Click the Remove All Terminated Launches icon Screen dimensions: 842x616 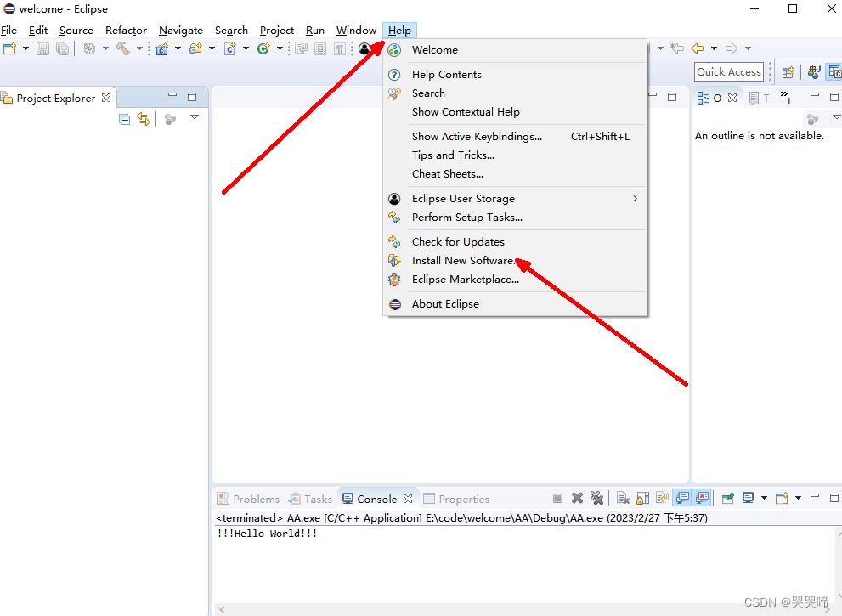point(596,499)
